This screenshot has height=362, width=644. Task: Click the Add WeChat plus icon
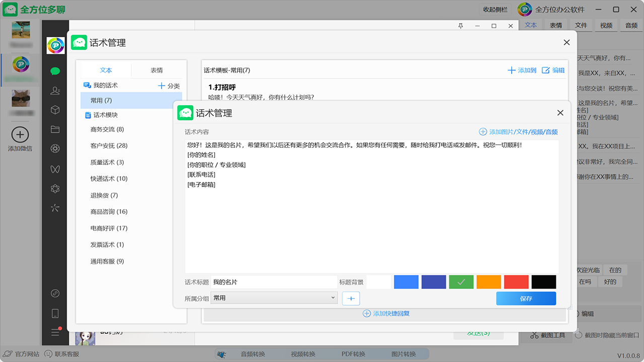20,135
